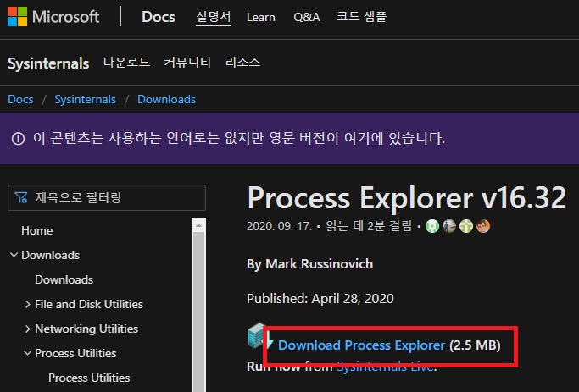Viewport: 579px width, 392px height.
Task: Click the filter funnel icon
Action: point(21,197)
